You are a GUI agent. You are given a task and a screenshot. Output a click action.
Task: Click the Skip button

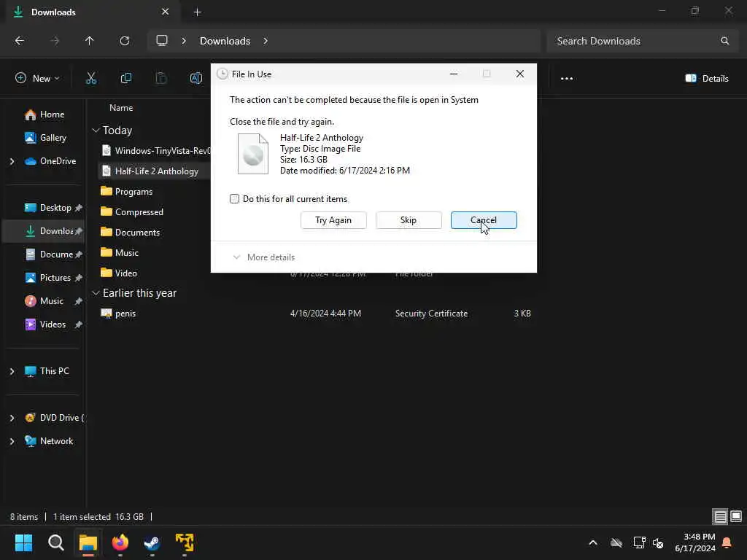[409, 220]
